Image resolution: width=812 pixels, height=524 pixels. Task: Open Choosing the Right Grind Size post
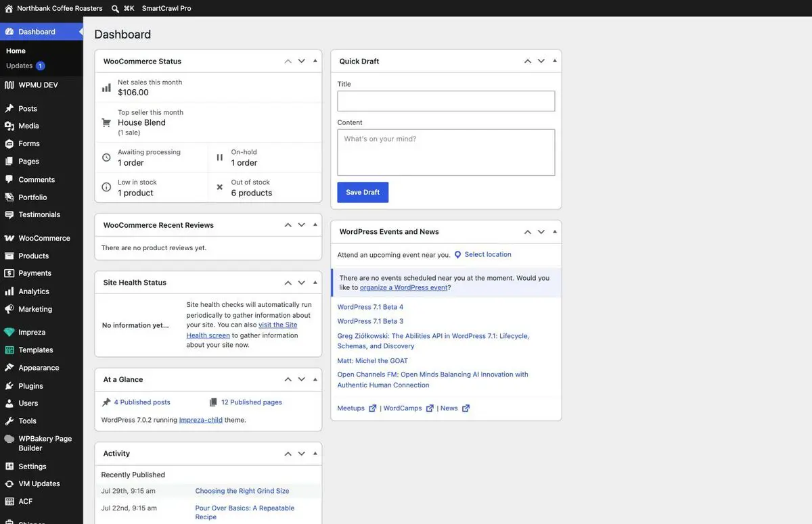click(242, 491)
